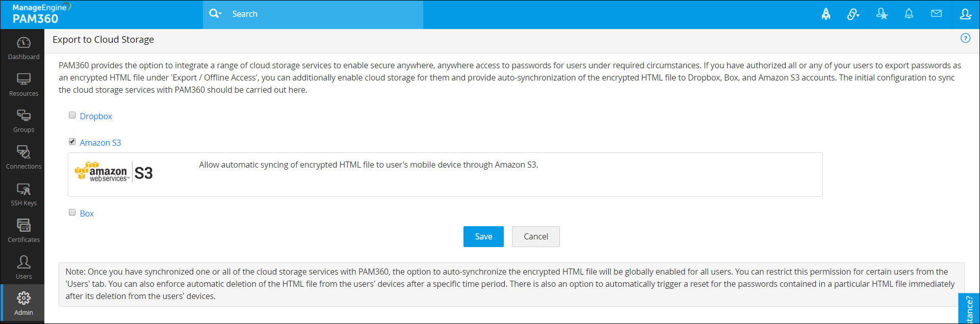The height and width of the screenshot is (324, 980).
Task: Click the rocket icon in top bar
Action: pyautogui.click(x=826, y=14)
